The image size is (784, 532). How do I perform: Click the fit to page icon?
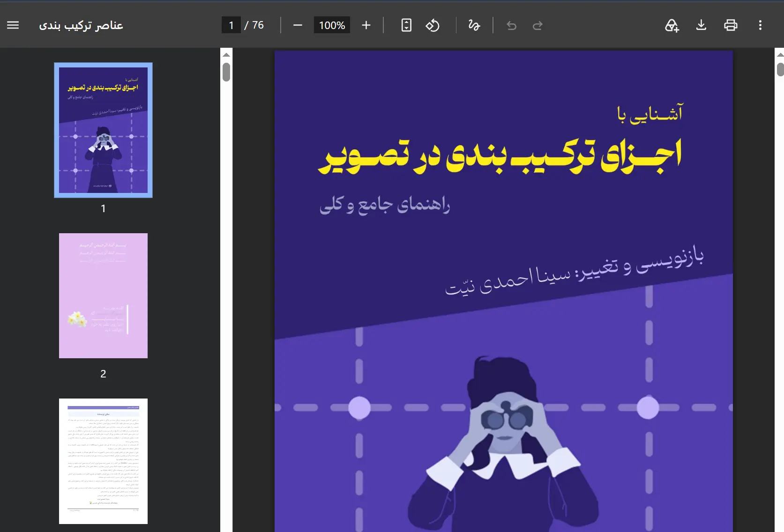[406, 25]
